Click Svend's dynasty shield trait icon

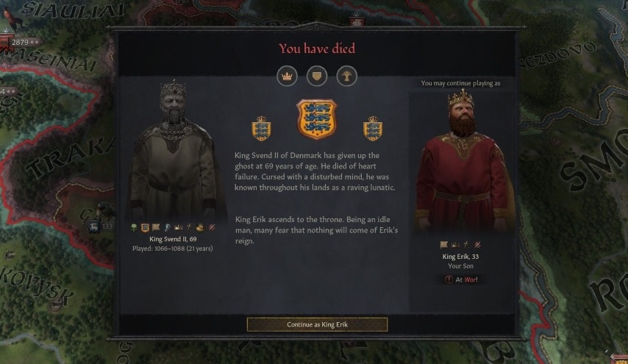pyautogui.click(x=145, y=227)
